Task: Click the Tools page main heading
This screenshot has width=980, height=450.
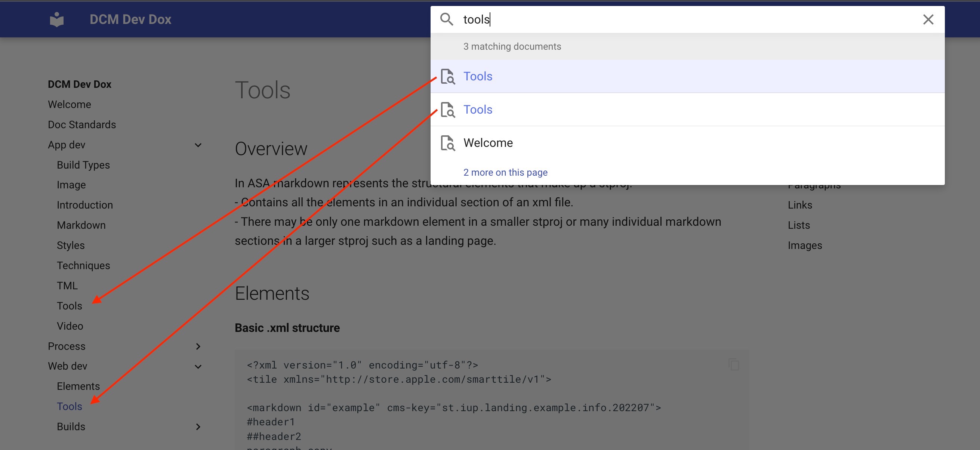Action: [262, 90]
